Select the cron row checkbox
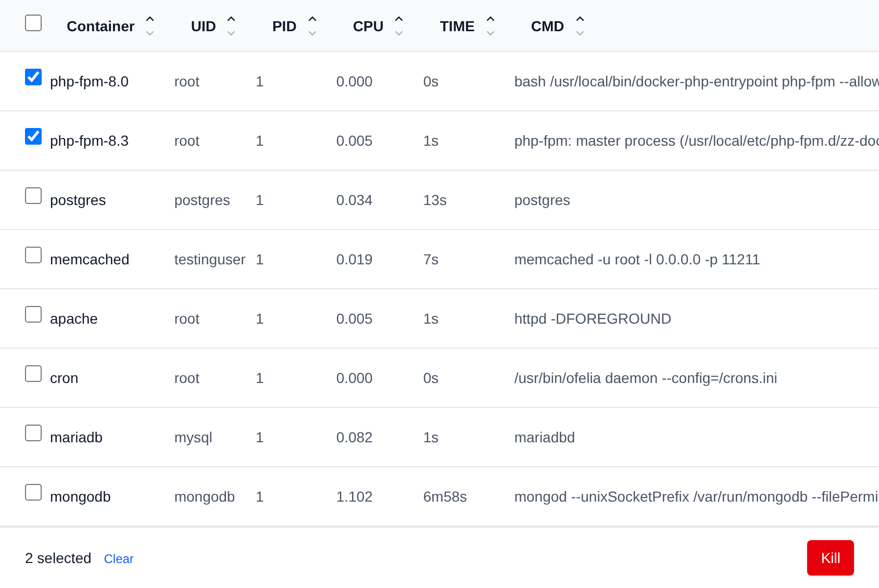The image size is (879, 588). coord(33,374)
